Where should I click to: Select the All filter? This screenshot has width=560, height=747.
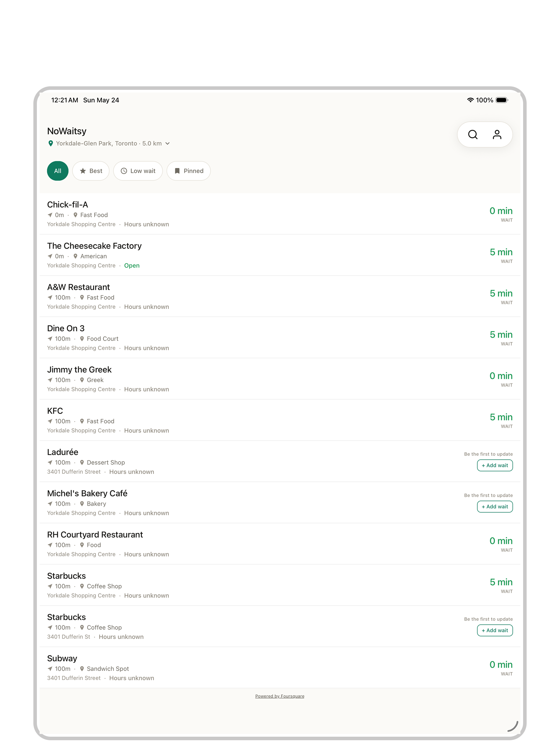click(58, 171)
